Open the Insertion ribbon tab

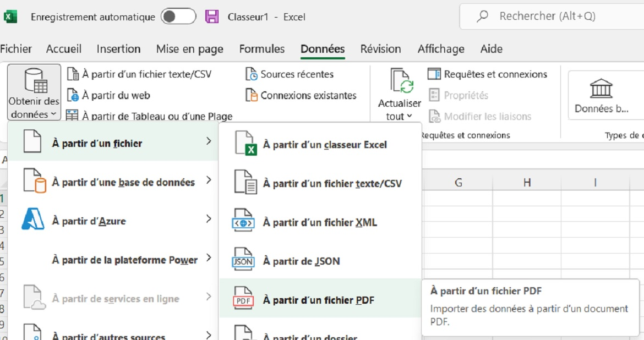click(119, 49)
